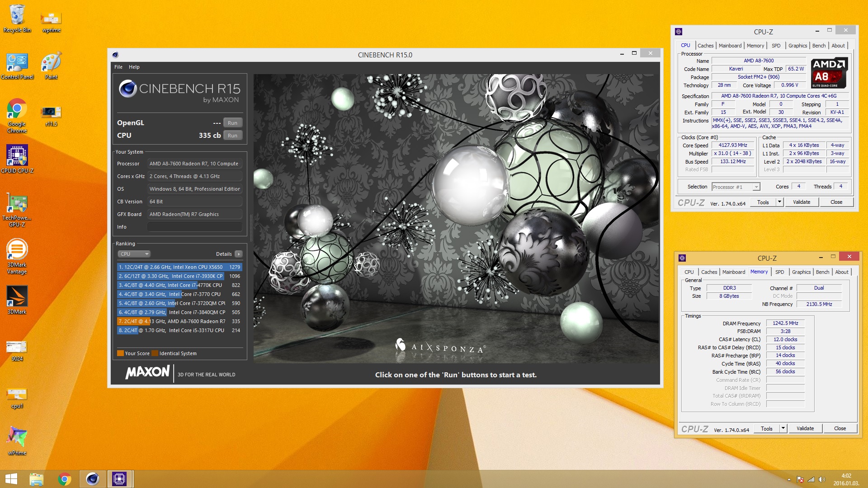Image resolution: width=868 pixels, height=488 pixels.
Task: Launch 3DMark desktop icon
Action: pyautogui.click(x=17, y=300)
